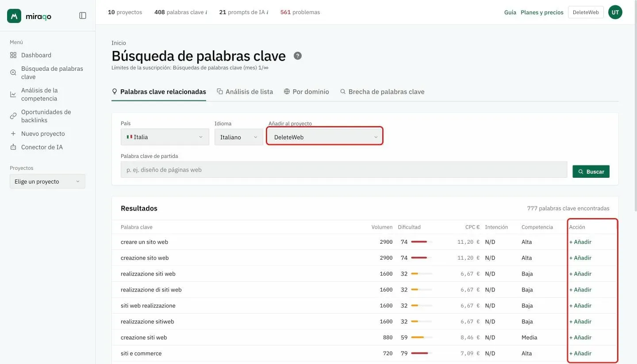Switch to the Análisis de lista tab
The height and width of the screenshot is (364, 637).
[245, 92]
